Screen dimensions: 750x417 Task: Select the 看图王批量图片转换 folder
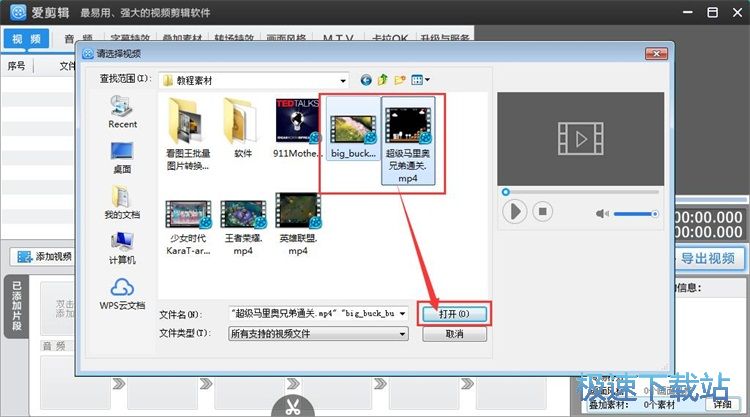[x=188, y=134]
